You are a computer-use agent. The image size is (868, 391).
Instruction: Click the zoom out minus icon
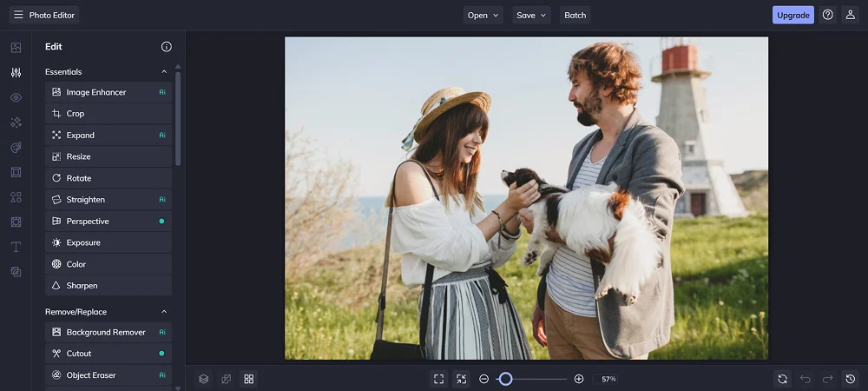click(x=484, y=379)
